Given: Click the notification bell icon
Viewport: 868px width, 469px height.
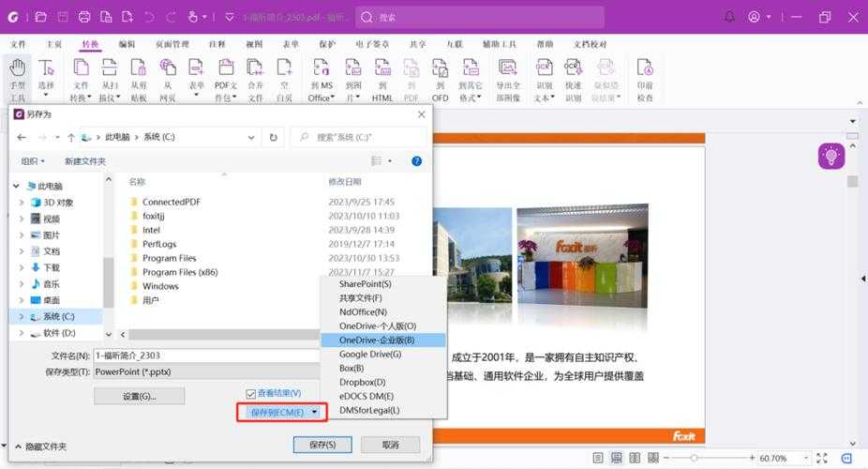Looking at the screenshot, I should point(730,17).
